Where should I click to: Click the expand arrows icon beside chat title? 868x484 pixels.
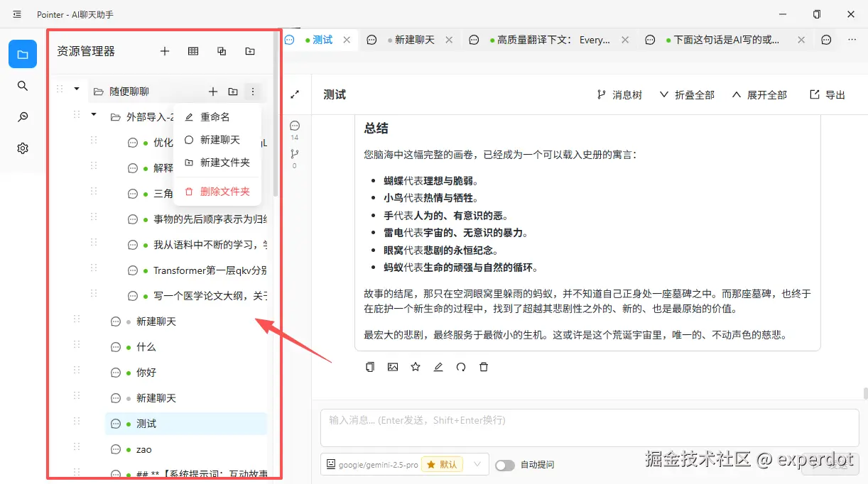click(x=295, y=94)
